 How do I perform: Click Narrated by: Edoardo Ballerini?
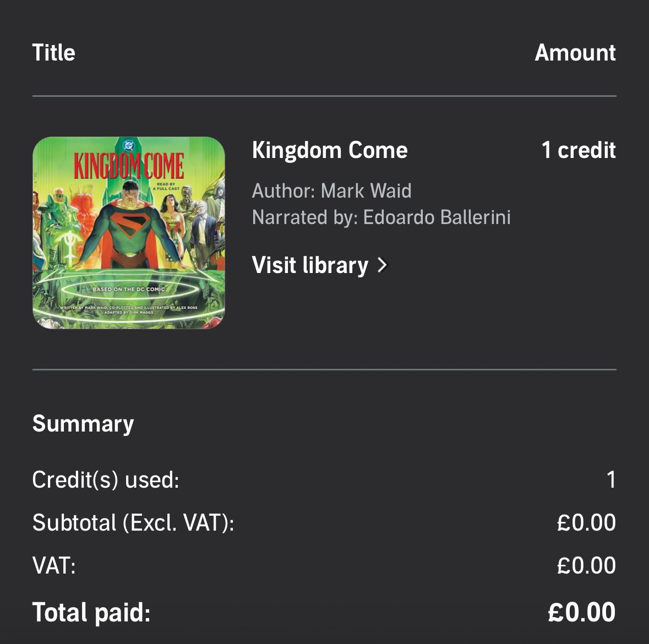(x=381, y=217)
